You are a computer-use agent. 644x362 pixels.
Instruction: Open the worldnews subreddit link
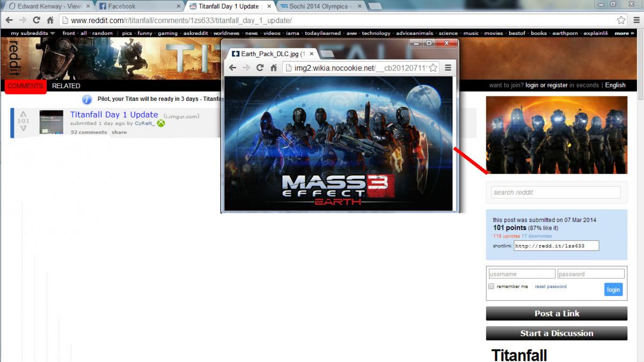click(x=226, y=33)
